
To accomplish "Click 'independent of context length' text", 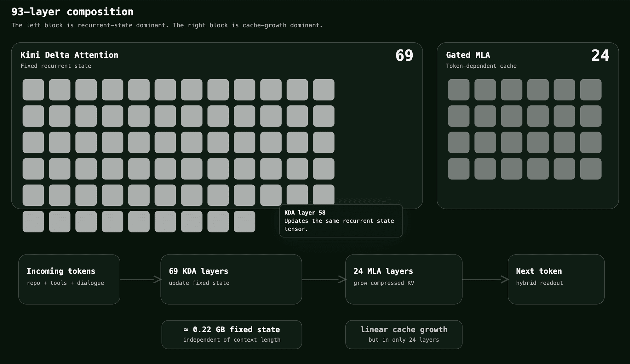I will [x=232, y=340].
